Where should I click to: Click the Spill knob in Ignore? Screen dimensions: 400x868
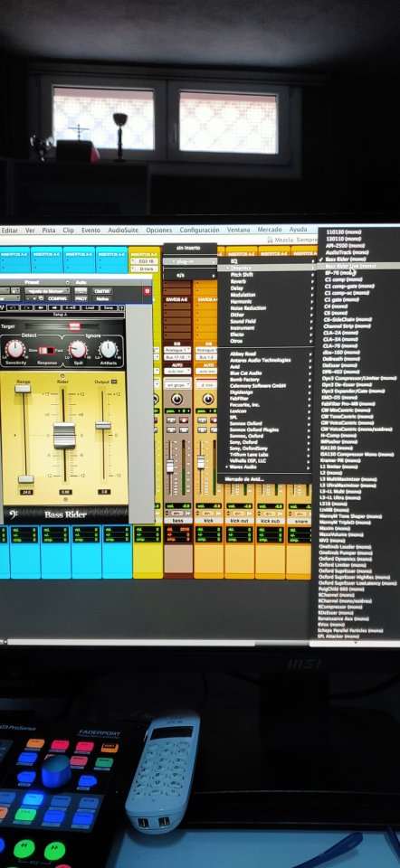78,349
